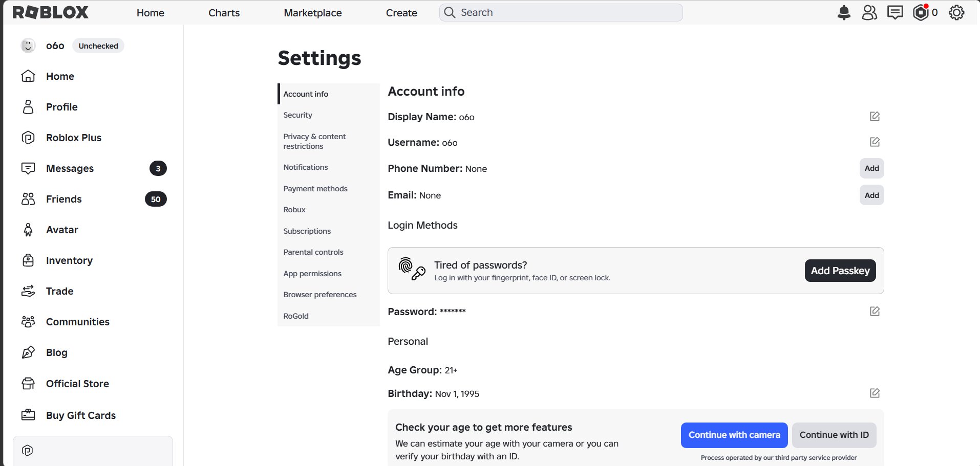The image size is (980, 466).
Task: Open the Account info settings tab
Action: coord(329,94)
